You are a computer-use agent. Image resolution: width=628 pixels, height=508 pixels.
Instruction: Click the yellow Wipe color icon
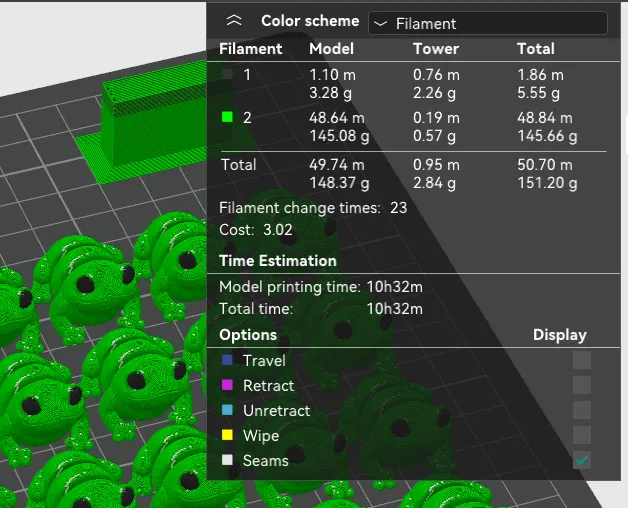point(227,435)
